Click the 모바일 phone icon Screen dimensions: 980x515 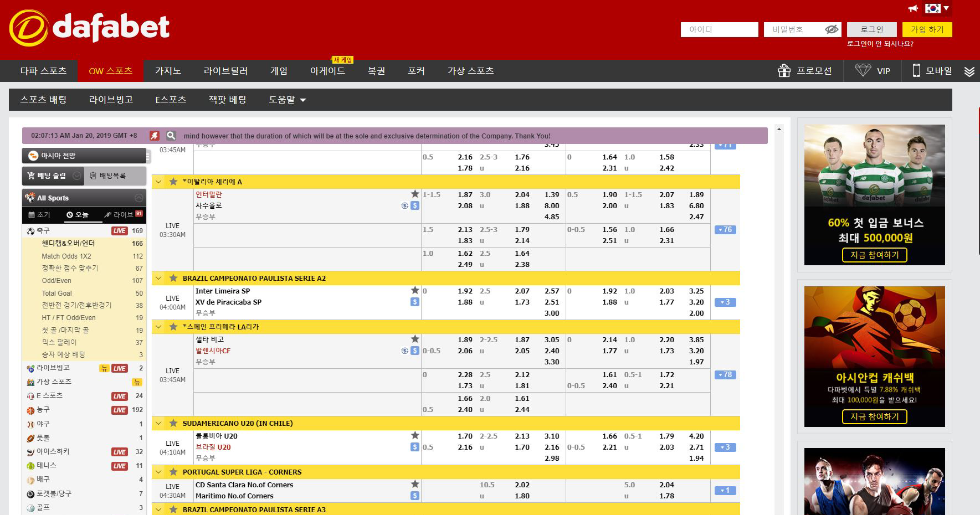click(916, 70)
